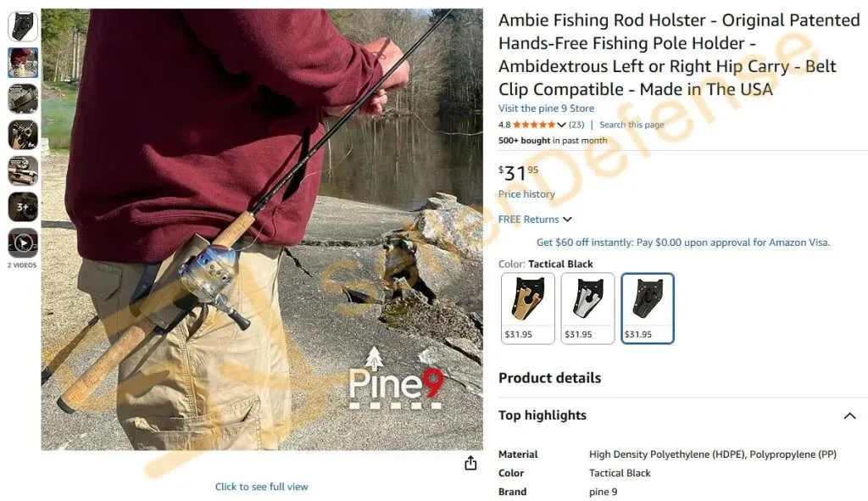This screenshot has height=501, width=868.
Task: Open the 2 Videos play thumbnail
Action: pyautogui.click(x=23, y=242)
